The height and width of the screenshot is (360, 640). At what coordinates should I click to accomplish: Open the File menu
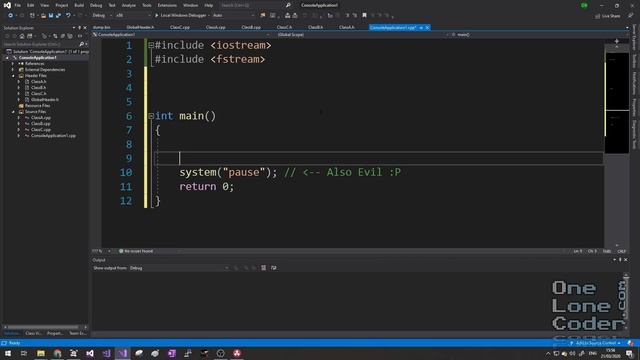(18, 5)
